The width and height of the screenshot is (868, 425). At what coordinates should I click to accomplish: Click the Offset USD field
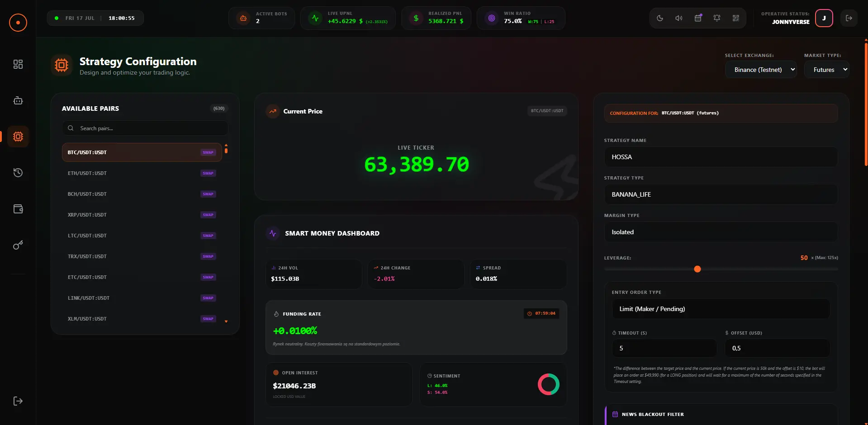pyautogui.click(x=778, y=348)
